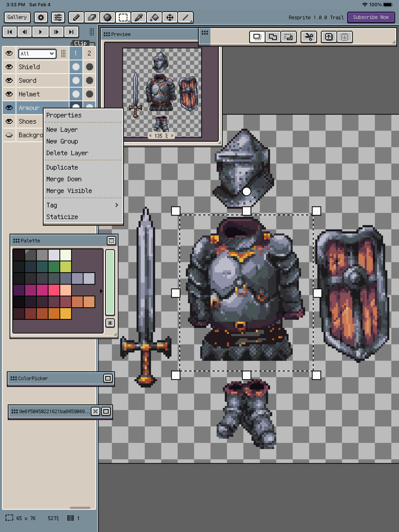The height and width of the screenshot is (532, 399).
Task: Open the Gallery
Action: [x=17, y=17]
